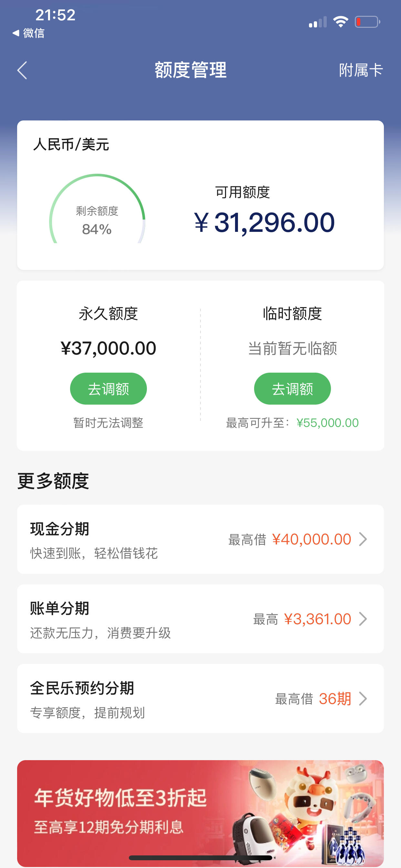Tap the 剩余额度 84% circular gauge

pyautogui.click(x=97, y=209)
